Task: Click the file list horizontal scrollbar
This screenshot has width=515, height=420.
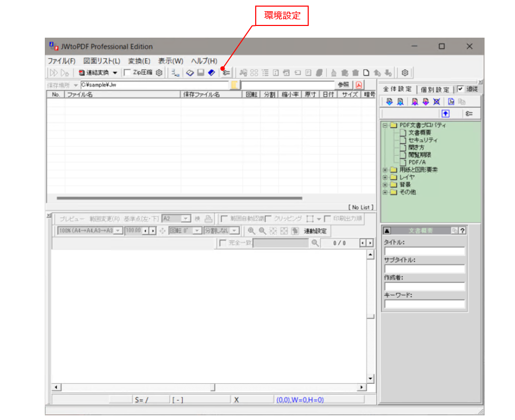Action: (179, 199)
